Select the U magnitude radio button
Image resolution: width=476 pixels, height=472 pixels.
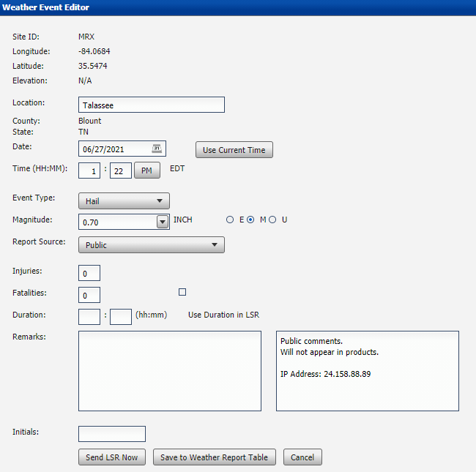coord(272,220)
